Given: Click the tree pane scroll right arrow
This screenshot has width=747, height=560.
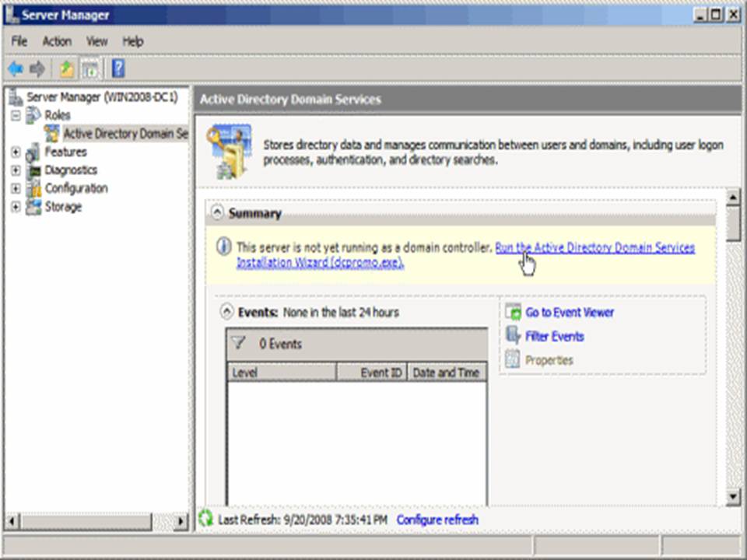Looking at the screenshot, I should pyautogui.click(x=181, y=521).
